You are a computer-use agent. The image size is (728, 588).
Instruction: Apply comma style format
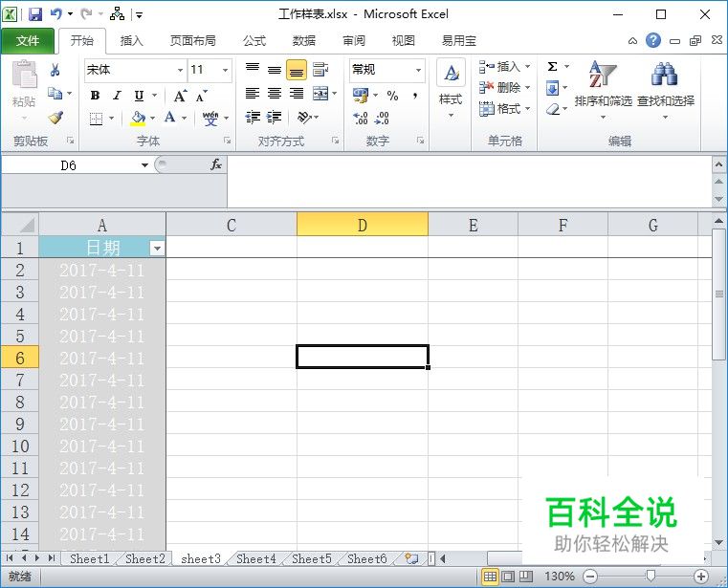pyautogui.click(x=414, y=96)
